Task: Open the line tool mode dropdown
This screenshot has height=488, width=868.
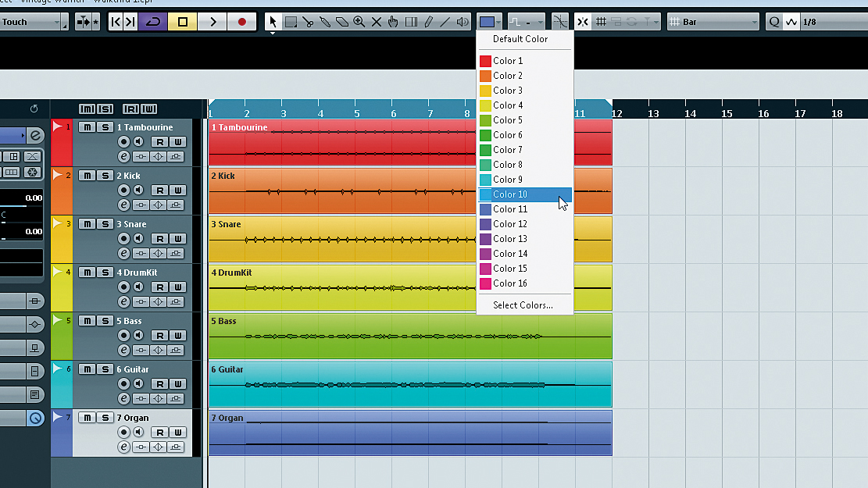Action: (x=526, y=22)
